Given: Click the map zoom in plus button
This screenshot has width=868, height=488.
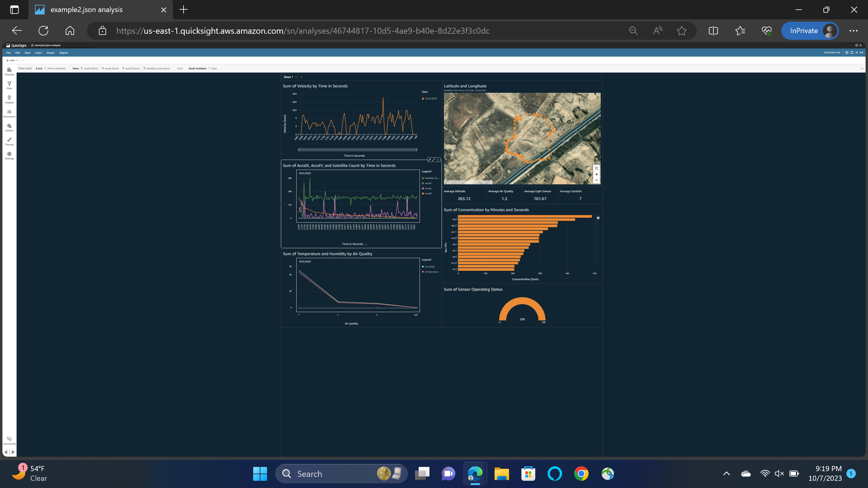Looking at the screenshot, I should point(596,174).
